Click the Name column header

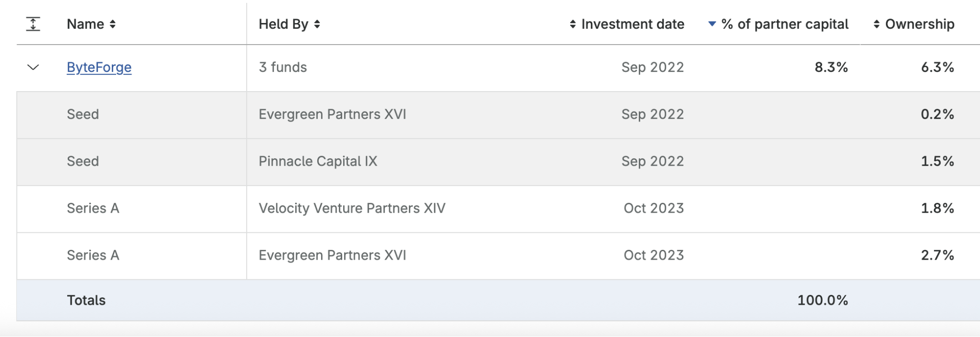coord(85,24)
